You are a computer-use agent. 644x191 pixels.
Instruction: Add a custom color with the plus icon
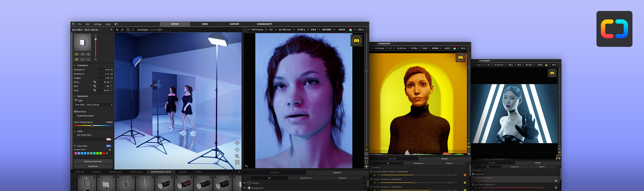(107, 153)
